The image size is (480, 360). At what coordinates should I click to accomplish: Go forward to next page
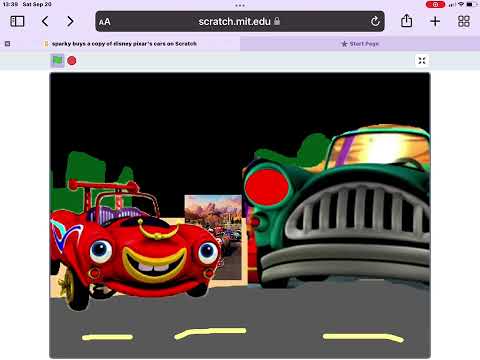(x=70, y=21)
